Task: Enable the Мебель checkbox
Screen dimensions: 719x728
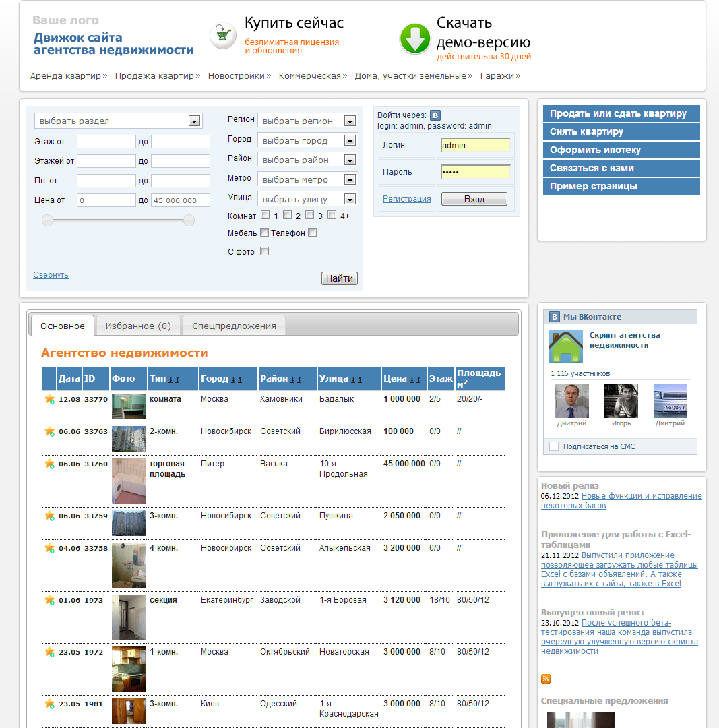Action: pos(265,232)
